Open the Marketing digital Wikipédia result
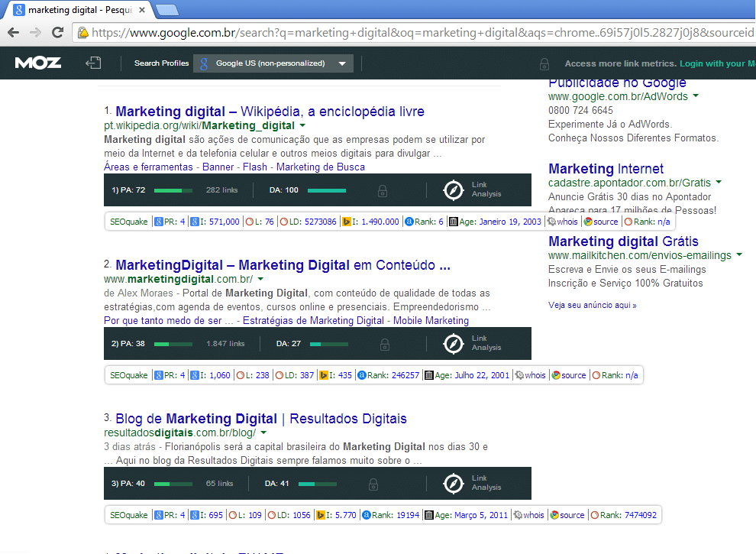 pos(270,112)
